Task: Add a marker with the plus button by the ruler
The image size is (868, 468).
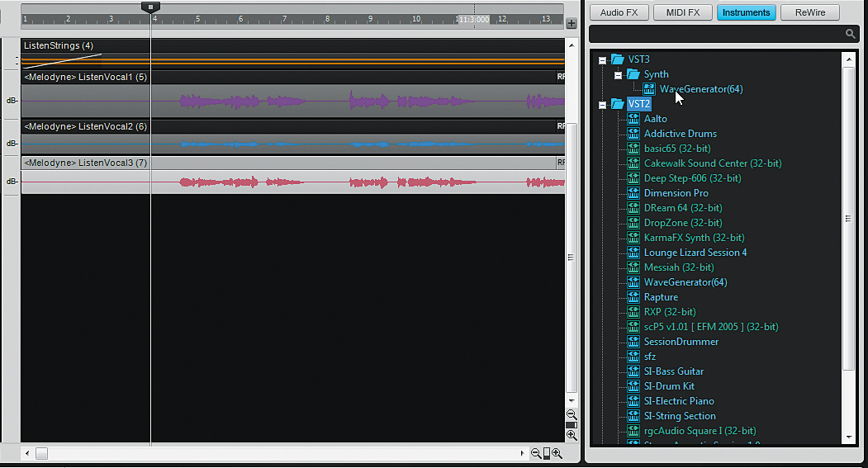Action: 572,23
